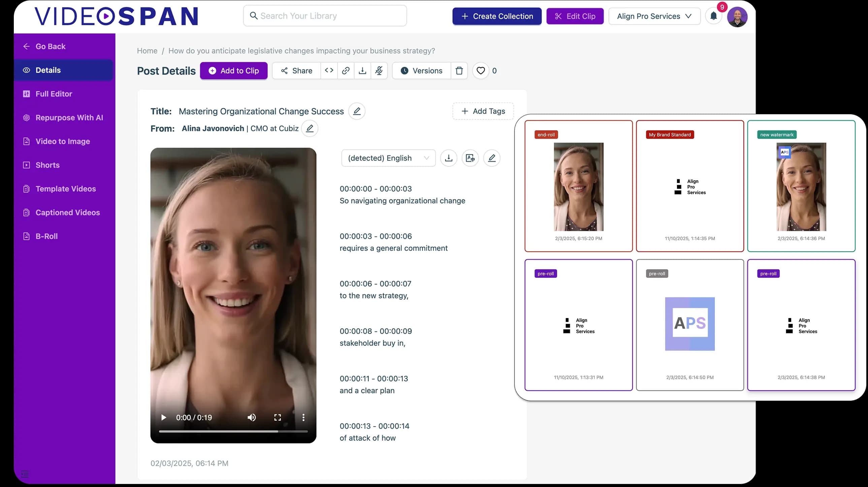Click the embed code icon
868x487 pixels.
329,70
